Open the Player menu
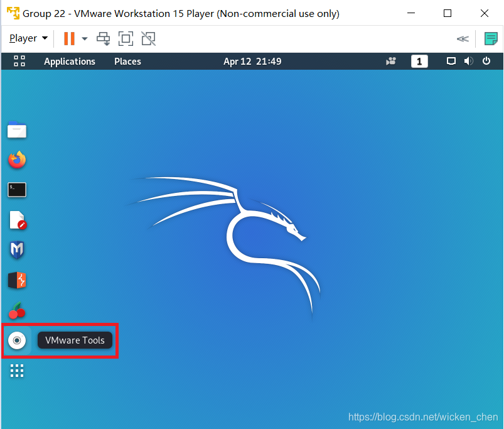 pyautogui.click(x=28, y=38)
